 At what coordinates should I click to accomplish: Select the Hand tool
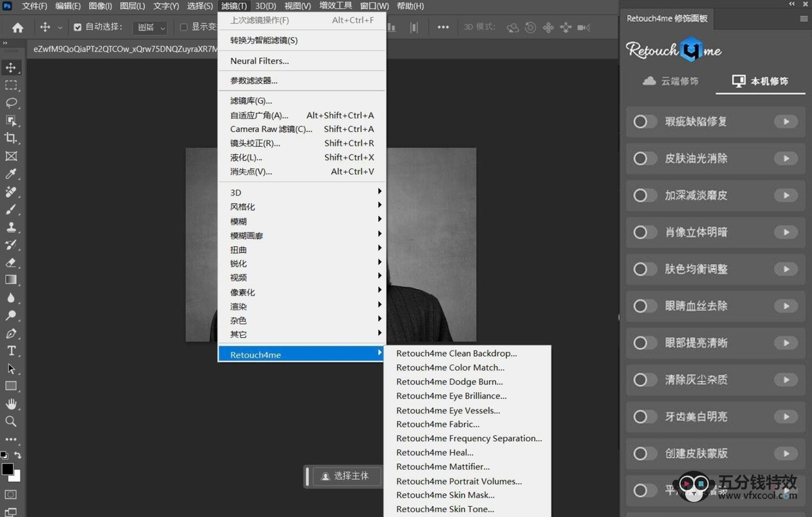(12, 403)
